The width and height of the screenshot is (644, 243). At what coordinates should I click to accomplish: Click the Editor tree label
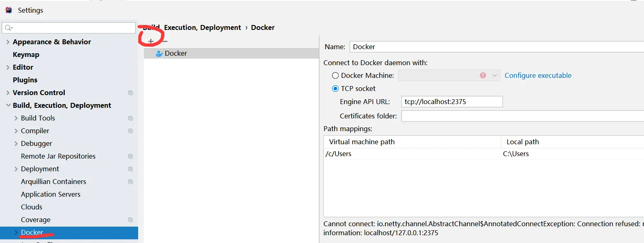click(23, 67)
